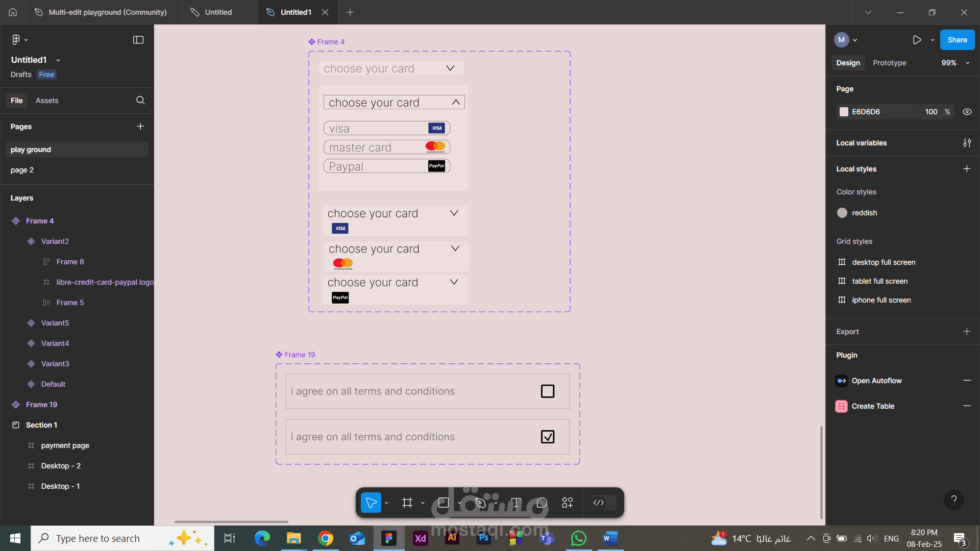Click the search icon in File panel
The height and width of the screenshot is (551, 980).
pos(140,101)
